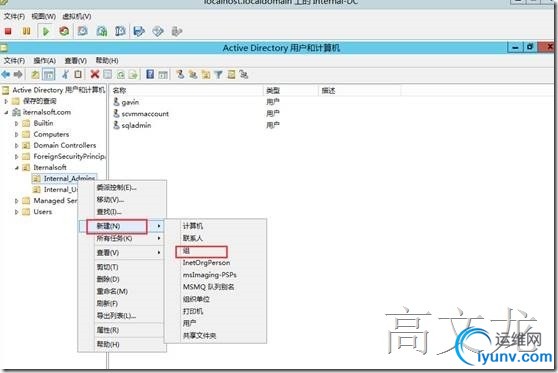Screen dimensions: 558x373
Task: Click the scissors Cut icon
Action: 65,74
